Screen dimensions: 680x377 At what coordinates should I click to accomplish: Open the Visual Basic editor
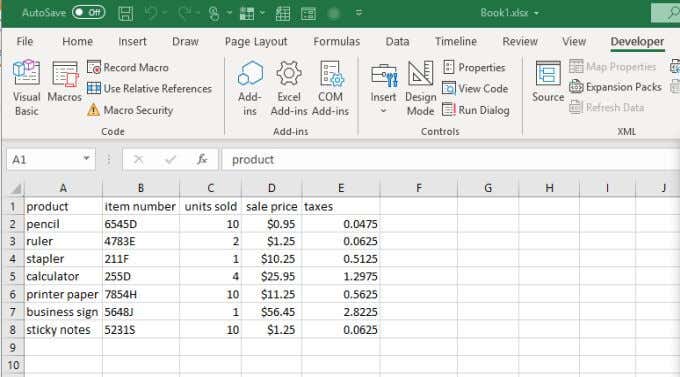point(26,88)
